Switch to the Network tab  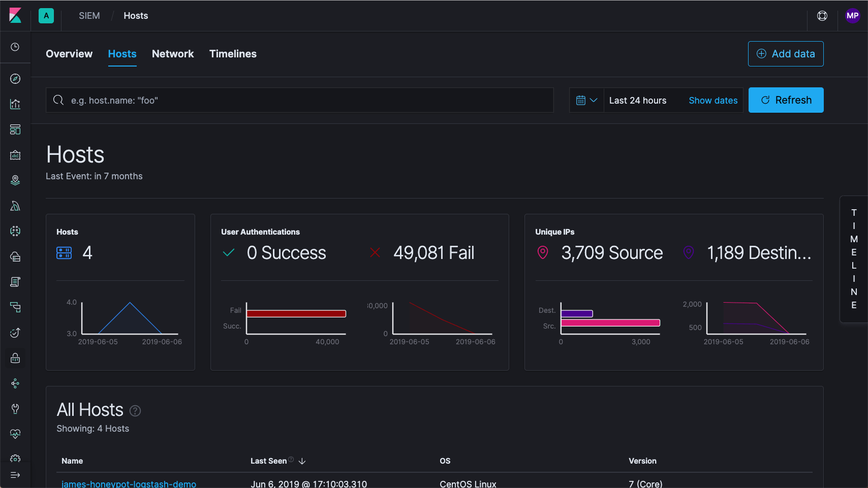173,54
